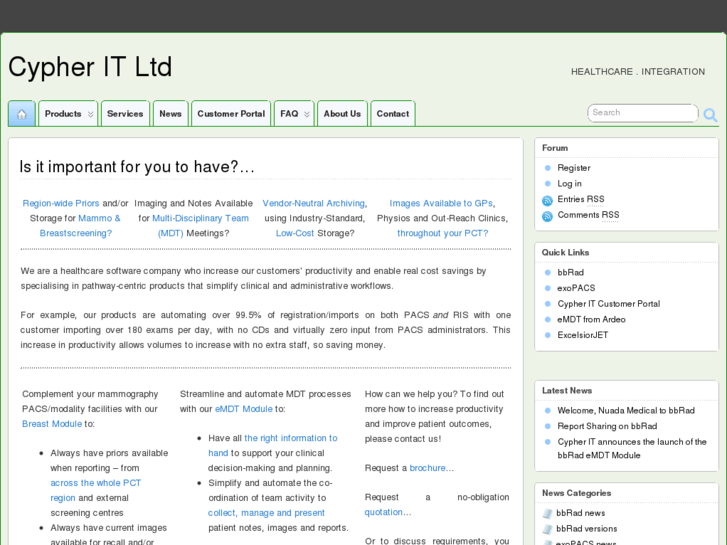727x545 pixels.
Task: Open the Contact tab
Action: tap(393, 114)
